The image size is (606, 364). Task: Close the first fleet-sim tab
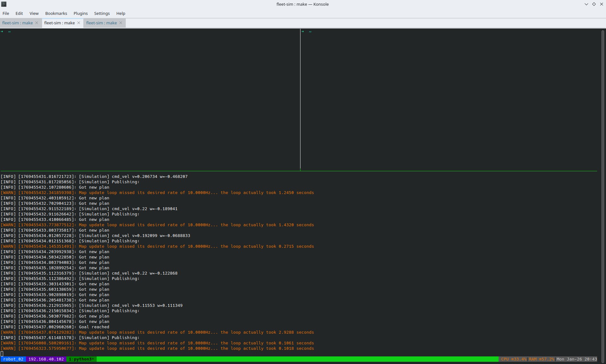click(x=37, y=23)
